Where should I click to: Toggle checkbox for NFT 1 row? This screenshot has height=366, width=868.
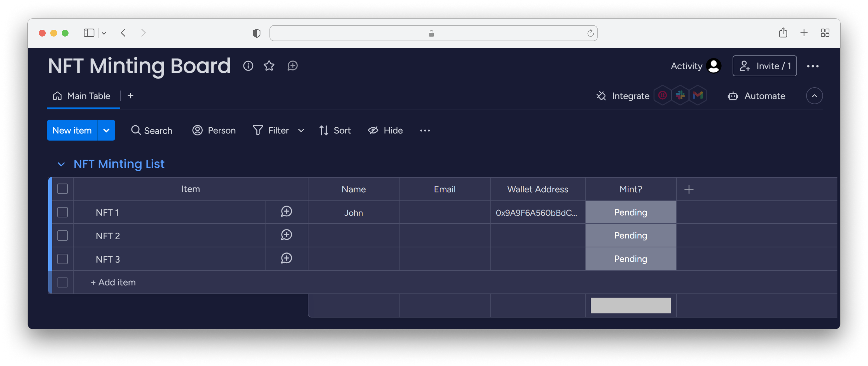coord(63,212)
